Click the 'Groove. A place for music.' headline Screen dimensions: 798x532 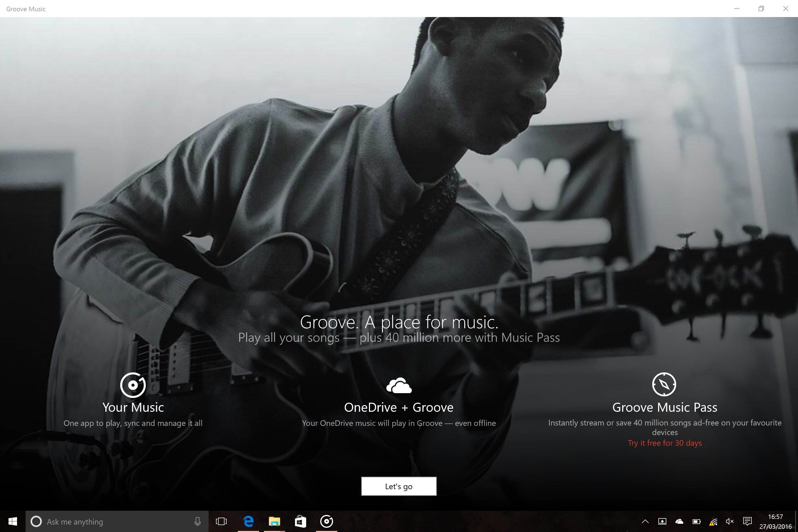click(x=399, y=322)
